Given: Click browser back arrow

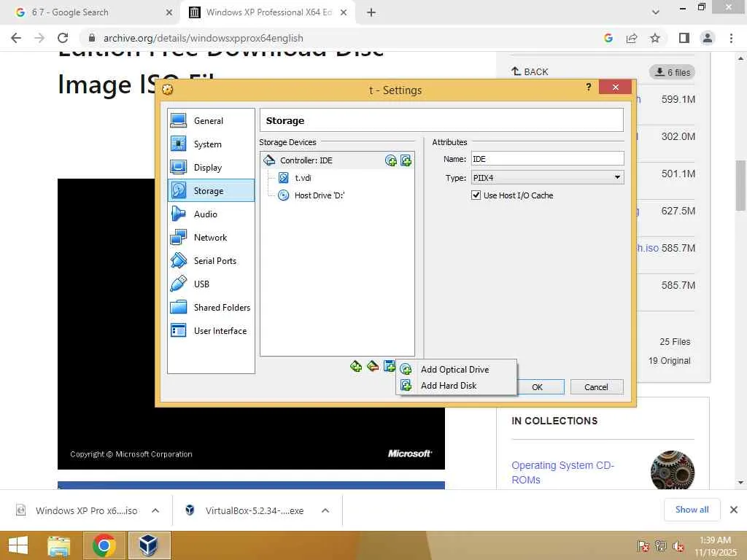Looking at the screenshot, I should [x=16, y=38].
